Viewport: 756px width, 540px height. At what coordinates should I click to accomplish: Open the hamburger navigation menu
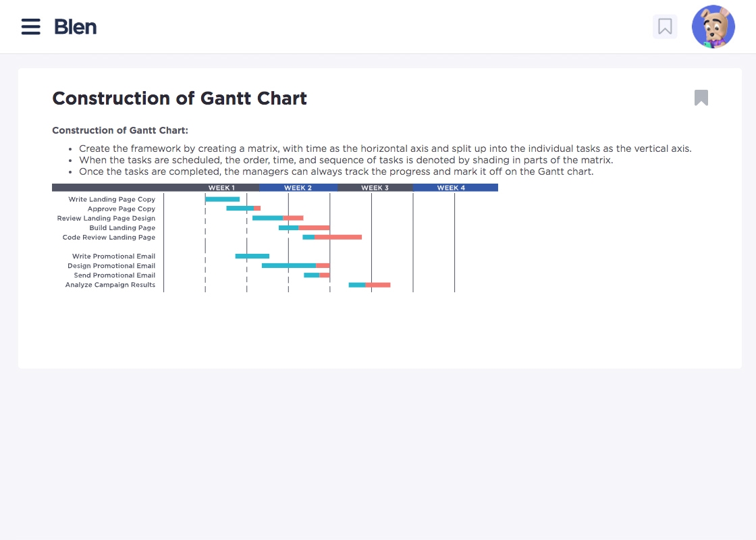31,27
